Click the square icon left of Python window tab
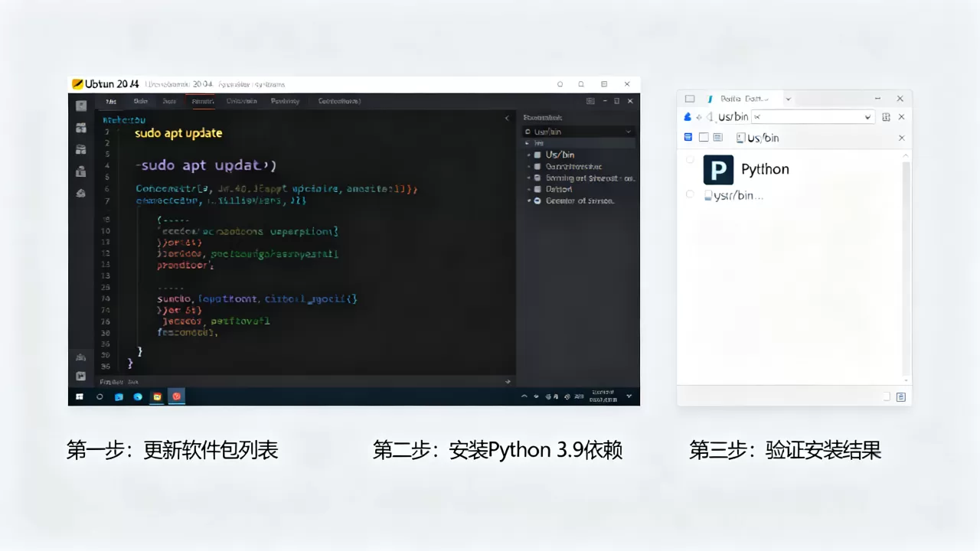The image size is (980, 551). [x=690, y=99]
